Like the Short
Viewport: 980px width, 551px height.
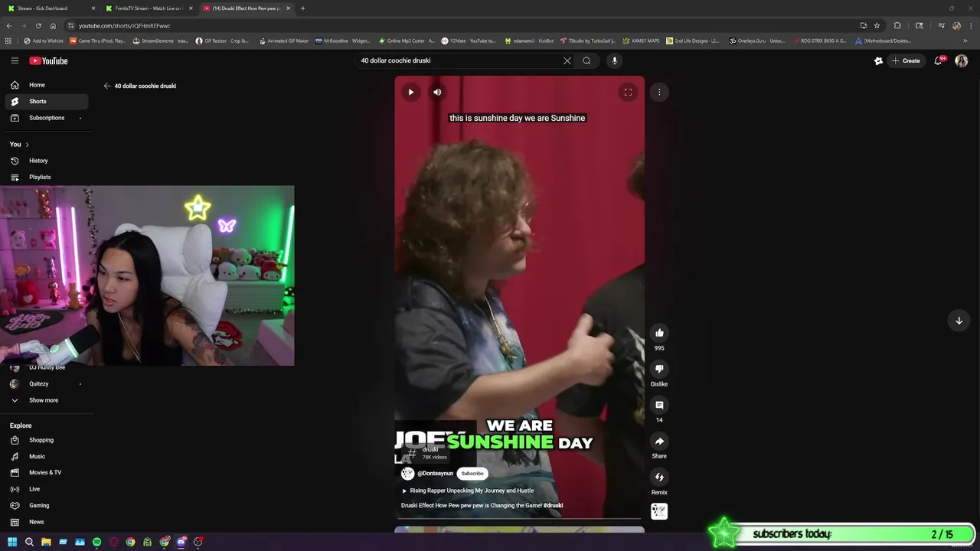pos(659,333)
